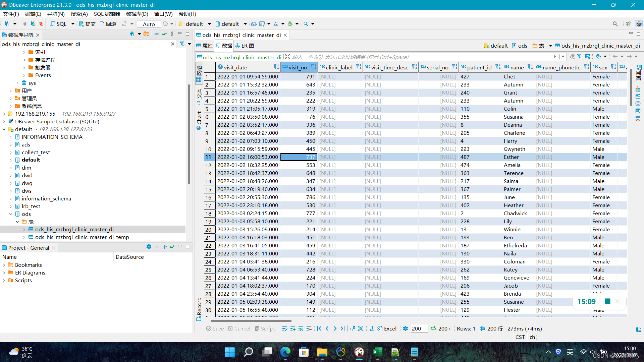Toggle link with editor in database navigator
Image resolution: width=644 pixels, height=362 pixels.
tap(164, 34)
